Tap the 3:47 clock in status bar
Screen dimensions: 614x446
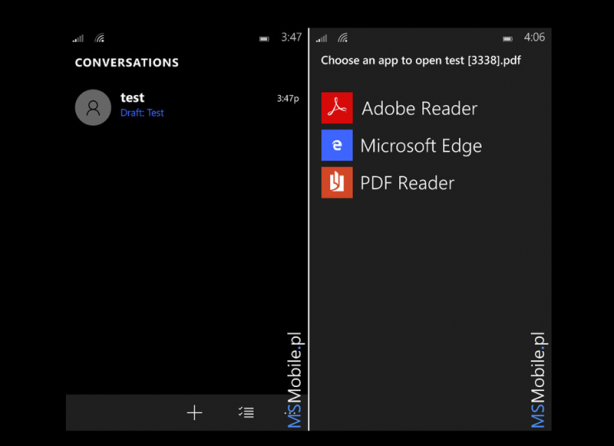coord(291,37)
